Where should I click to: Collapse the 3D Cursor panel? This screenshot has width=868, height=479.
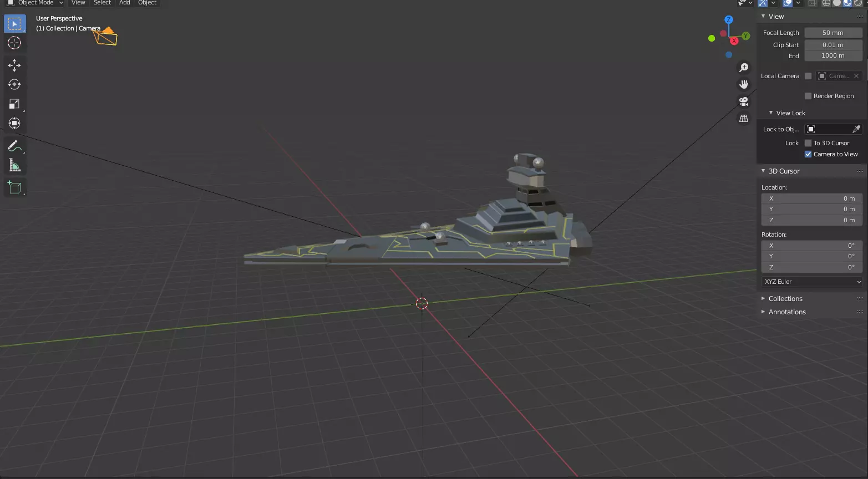pyautogui.click(x=763, y=171)
